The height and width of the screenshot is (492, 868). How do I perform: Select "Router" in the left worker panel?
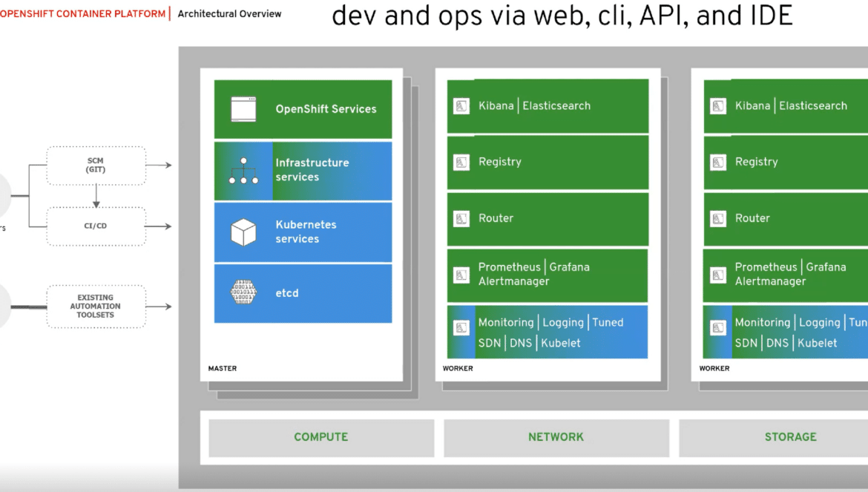pyautogui.click(x=496, y=218)
